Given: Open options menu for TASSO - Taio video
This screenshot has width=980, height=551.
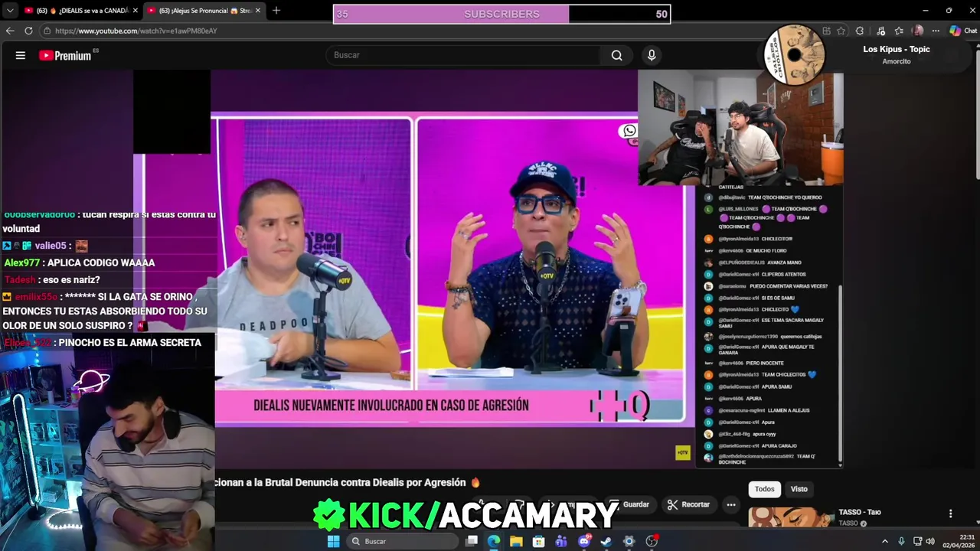Looking at the screenshot, I should (x=950, y=514).
